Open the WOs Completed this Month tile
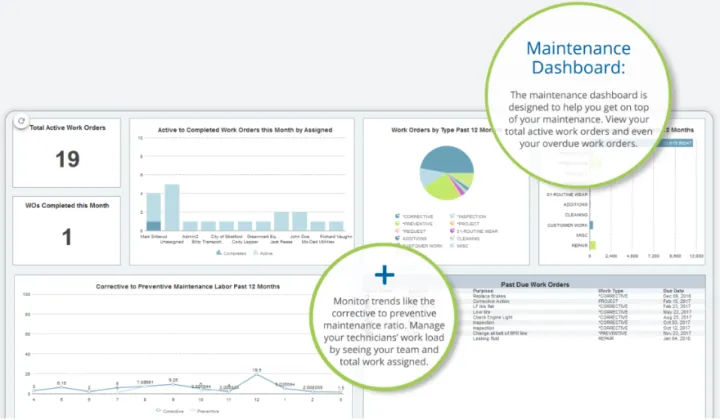The height and width of the screenshot is (420, 720). (x=66, y=230)
